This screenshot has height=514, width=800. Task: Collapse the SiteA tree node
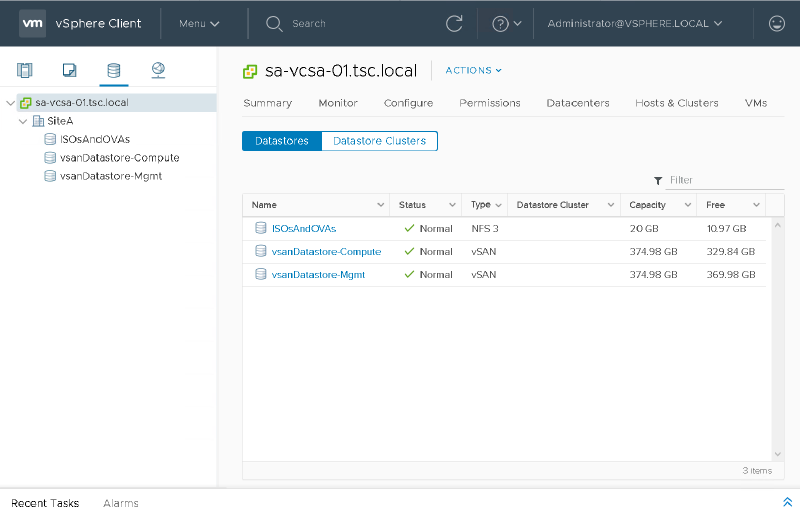click(22, 121)
